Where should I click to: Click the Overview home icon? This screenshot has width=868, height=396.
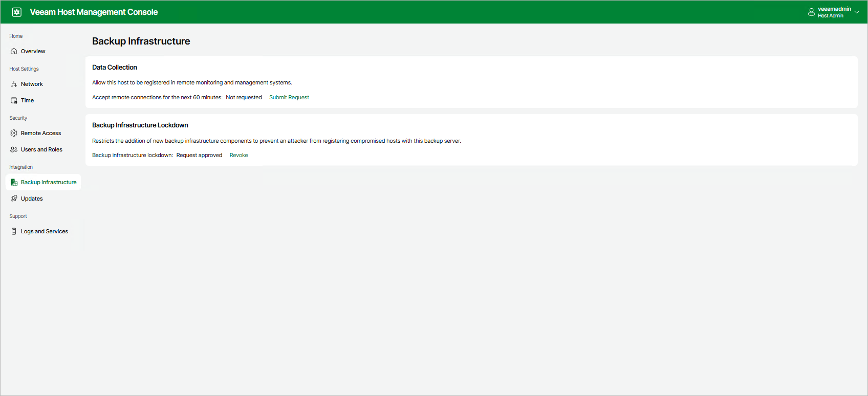tap(14, 51)
